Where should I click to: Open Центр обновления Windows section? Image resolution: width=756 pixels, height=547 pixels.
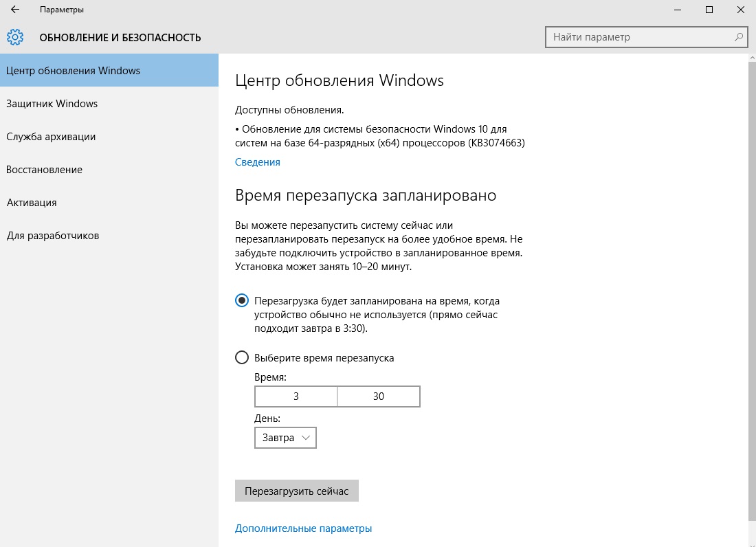(109, 70)
